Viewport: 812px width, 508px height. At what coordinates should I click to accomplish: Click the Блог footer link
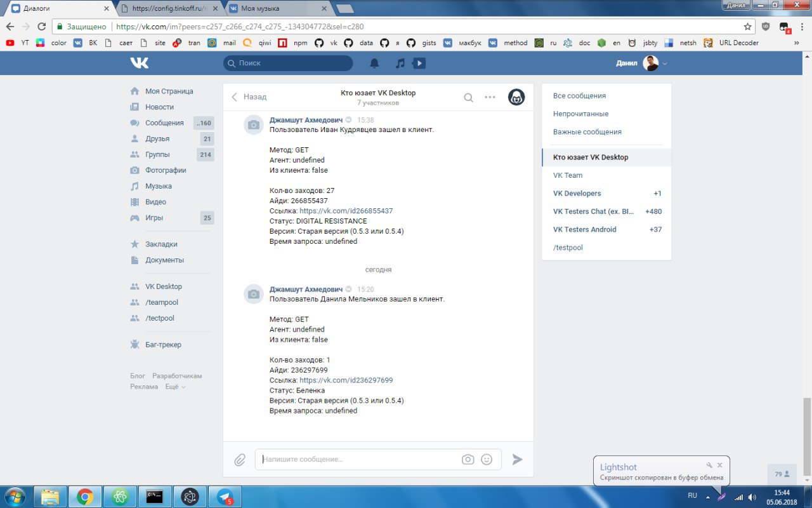[x=138, y=376]
